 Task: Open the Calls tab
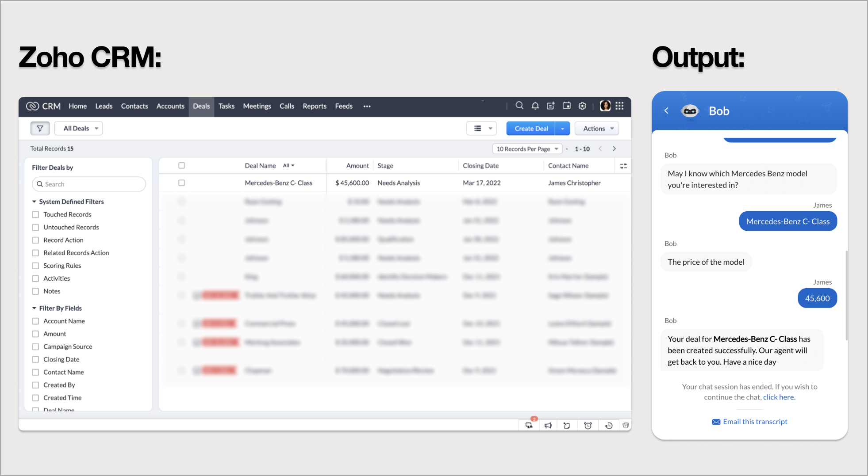[x=287, y=106]
